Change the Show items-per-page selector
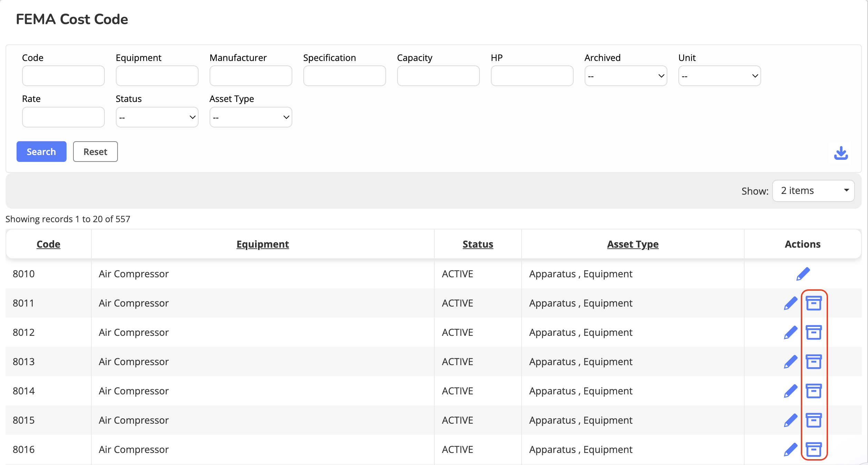This screenshot has height=465, width=868. point(813,191)
